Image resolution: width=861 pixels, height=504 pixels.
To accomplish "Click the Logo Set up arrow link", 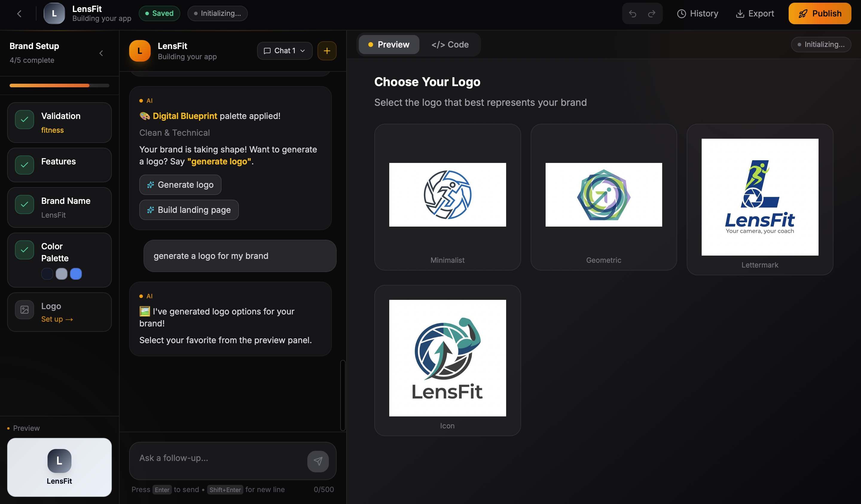I will pyautogui.click(x=57, y=319).
